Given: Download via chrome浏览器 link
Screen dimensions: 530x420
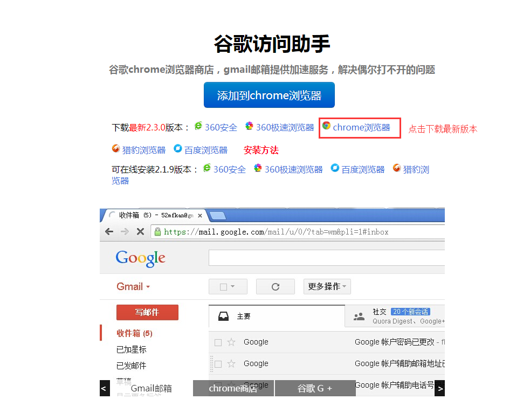Looking at the screenshot, I should (x=361, y=127).
